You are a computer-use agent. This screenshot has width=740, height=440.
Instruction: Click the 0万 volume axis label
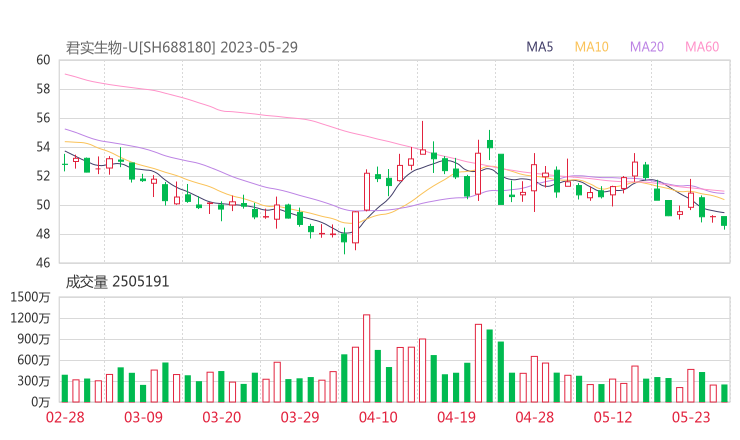click(x=41, y=402)
